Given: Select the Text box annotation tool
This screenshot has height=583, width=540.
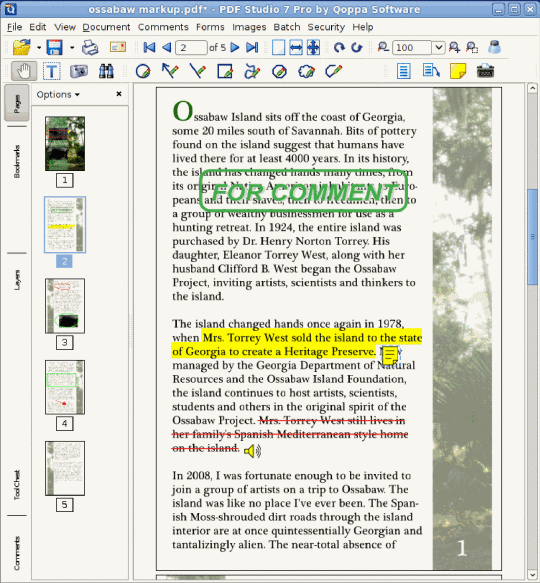Looking at the screenshot, I should tap(404, 71).
